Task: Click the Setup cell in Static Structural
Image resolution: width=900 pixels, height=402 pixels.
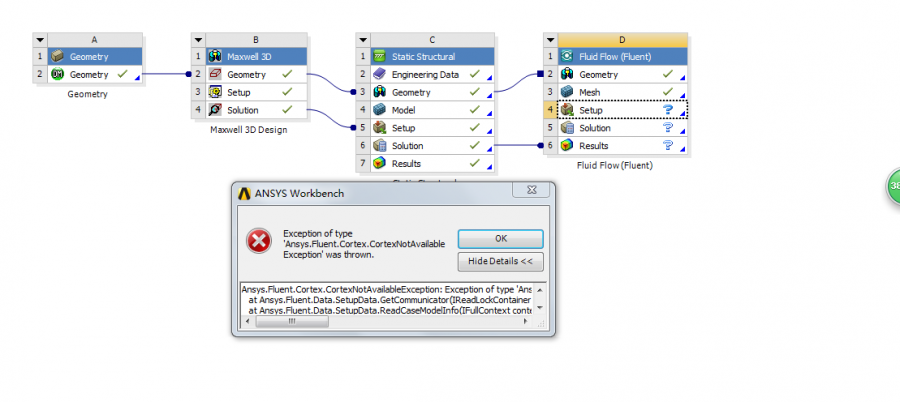Action: pos(432,127)
